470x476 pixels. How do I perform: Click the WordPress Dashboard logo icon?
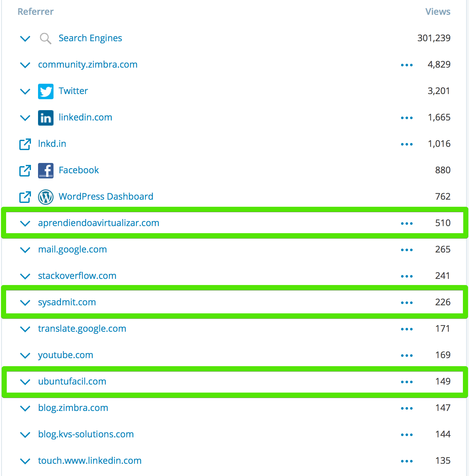pos(46,197)
